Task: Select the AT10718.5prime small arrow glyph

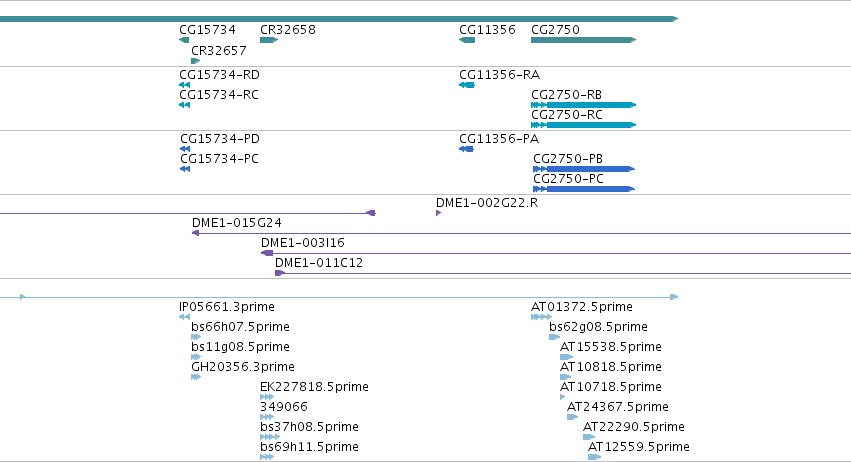Action: pyautogui.click(x=562, y=397)
